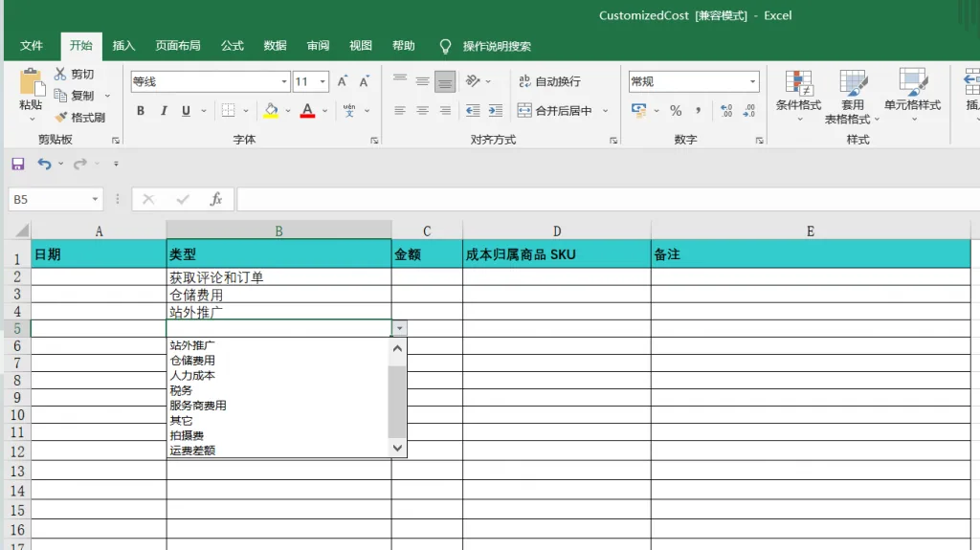Enable 自动换行 wrap text
980x550 pixels.
point(549,81)
